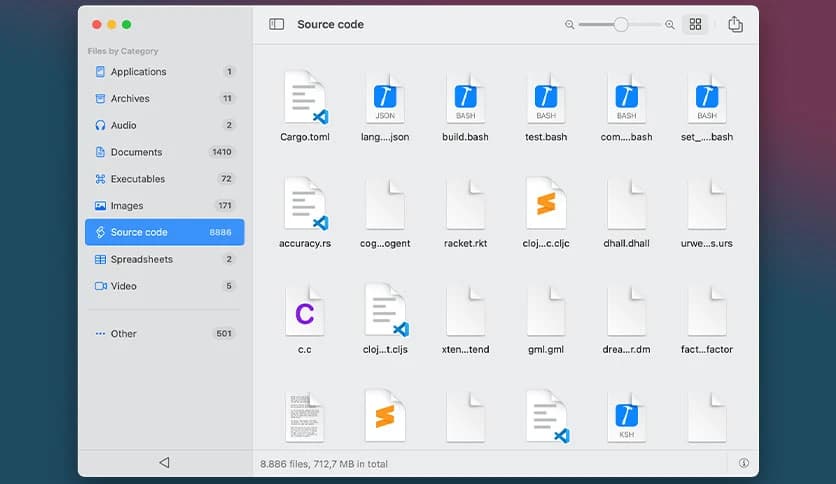Show the Executables category
This screenshot has height=484, width=836.
pos(164,179)
